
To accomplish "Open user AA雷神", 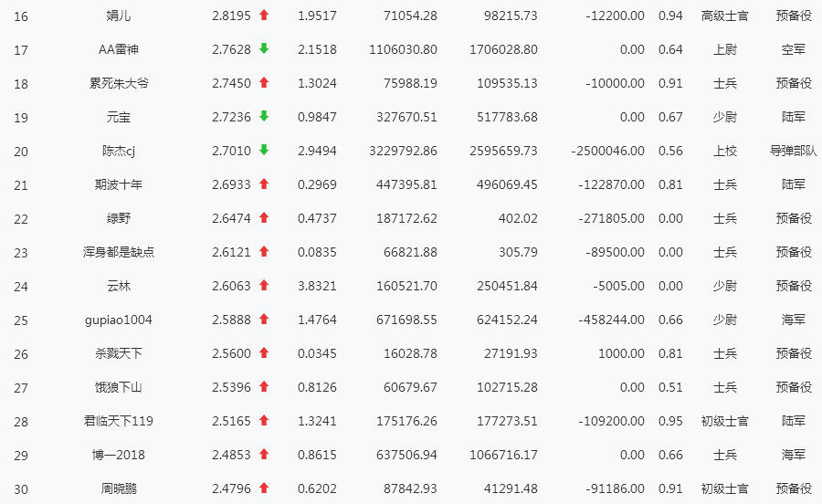I will coord(119,49).
